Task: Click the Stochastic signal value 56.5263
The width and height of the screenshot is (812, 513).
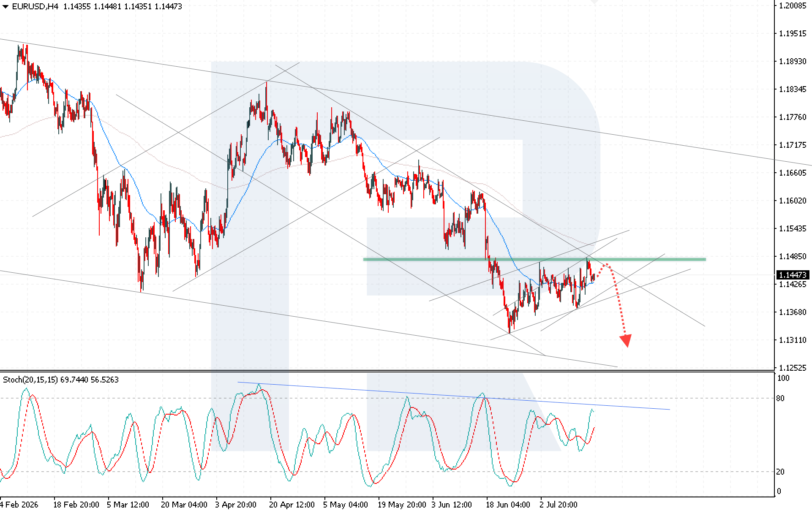Action: 105,380
